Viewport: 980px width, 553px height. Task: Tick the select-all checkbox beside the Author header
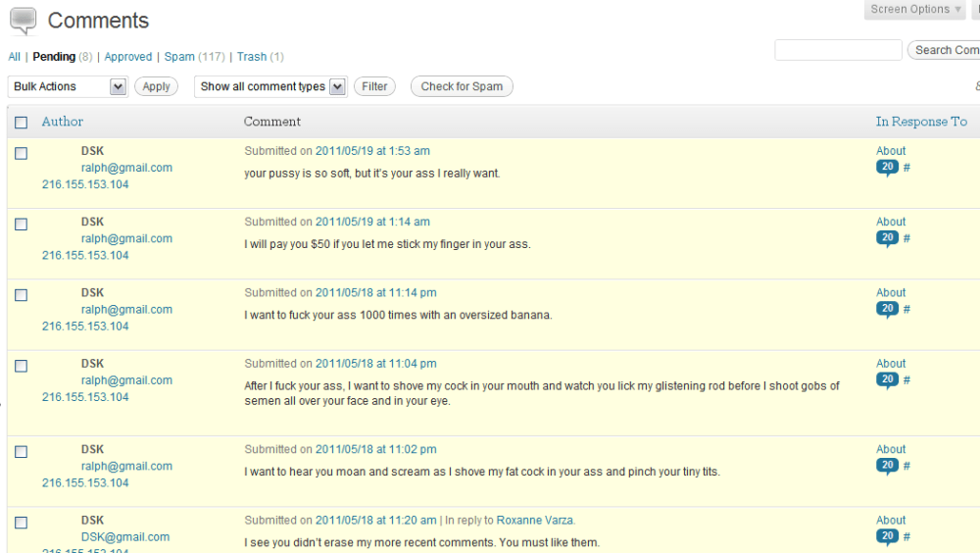22,123
